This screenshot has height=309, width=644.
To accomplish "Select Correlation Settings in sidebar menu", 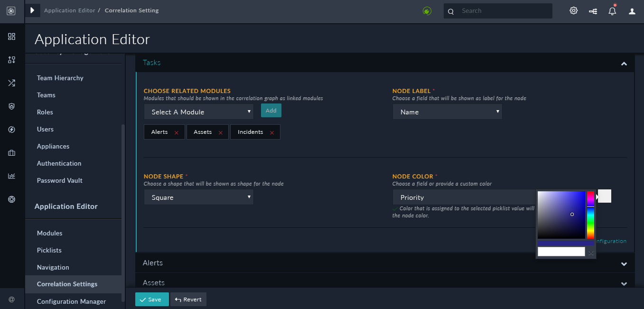I will pos(66,284).
